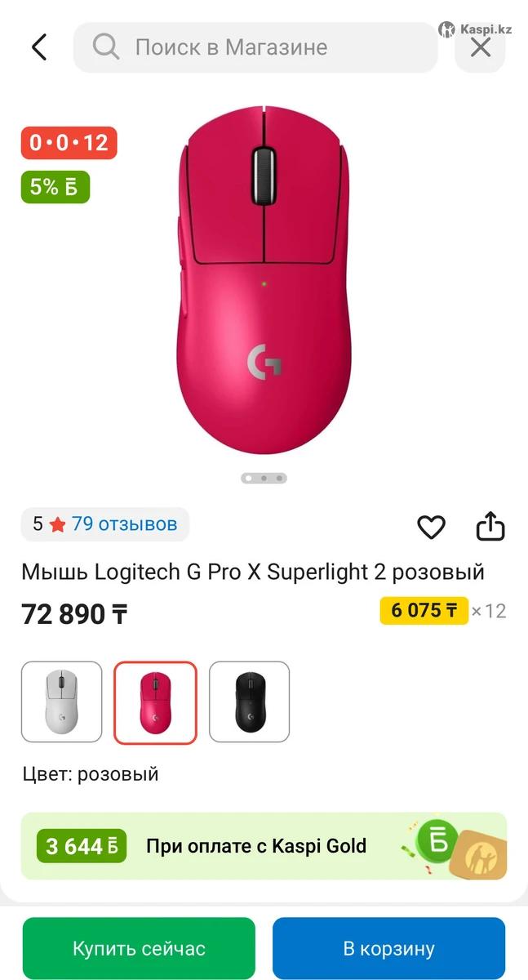Tap the Kaspi.kz logo
This screenshot has height=980, width=528.
coord(476,29)
